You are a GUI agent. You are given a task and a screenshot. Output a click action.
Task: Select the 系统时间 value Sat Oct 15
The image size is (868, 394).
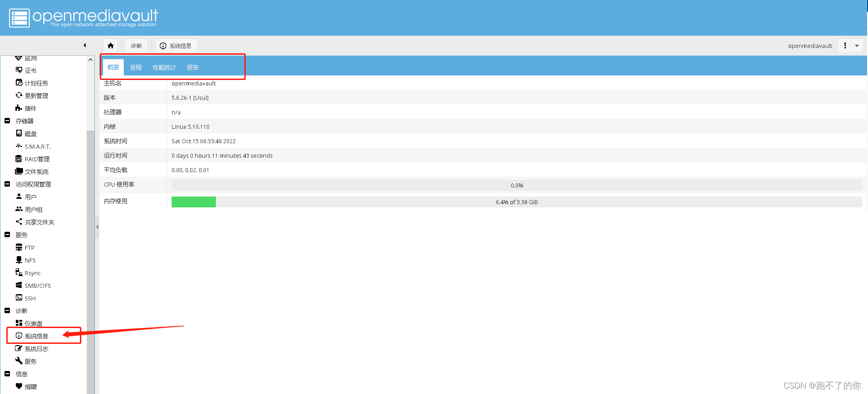tap(204, 141)
